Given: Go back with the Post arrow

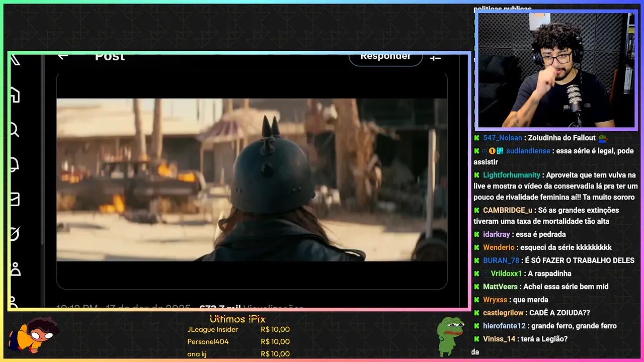Looking at the screenshot, I should click(63, 56).
